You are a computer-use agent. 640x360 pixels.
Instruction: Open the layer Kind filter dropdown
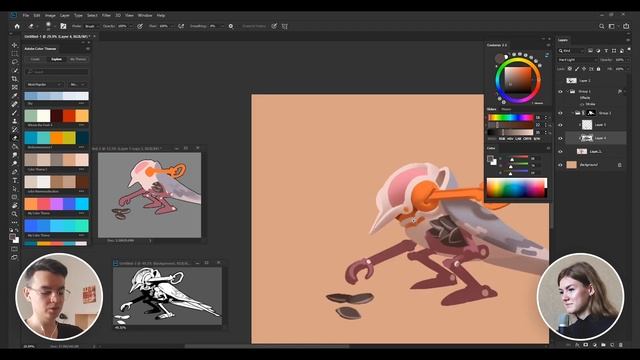point(571,51)
